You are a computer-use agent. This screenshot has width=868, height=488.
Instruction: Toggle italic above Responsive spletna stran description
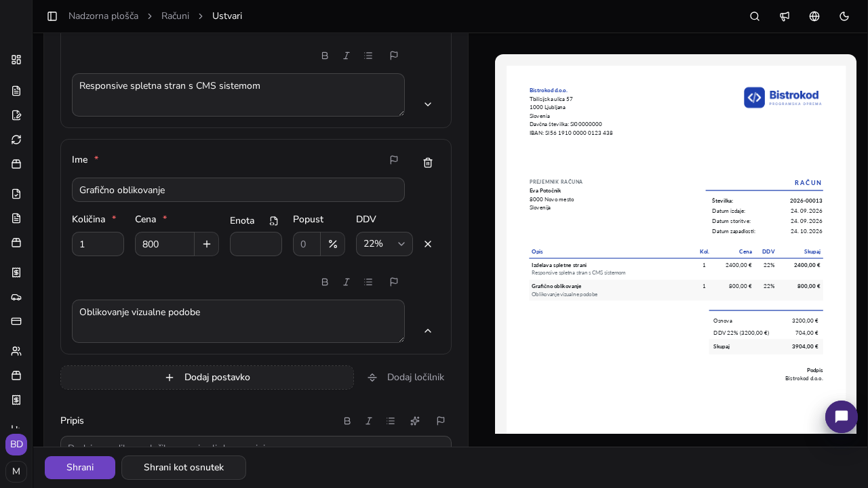point(347,56)
